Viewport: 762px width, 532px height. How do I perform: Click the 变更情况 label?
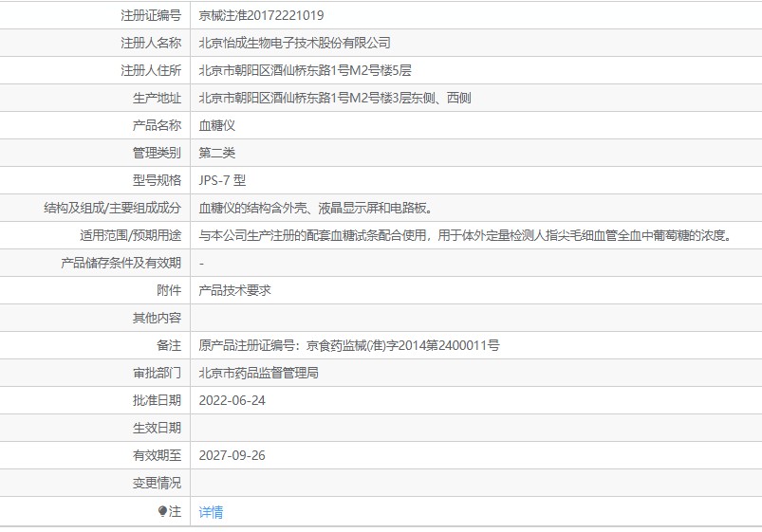[157, 483]
